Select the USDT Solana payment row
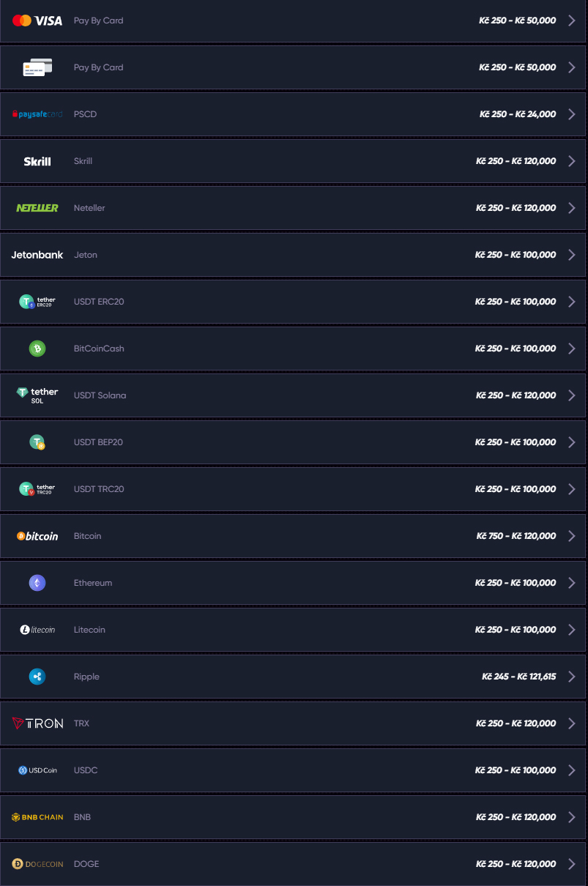 coord(293,395)
